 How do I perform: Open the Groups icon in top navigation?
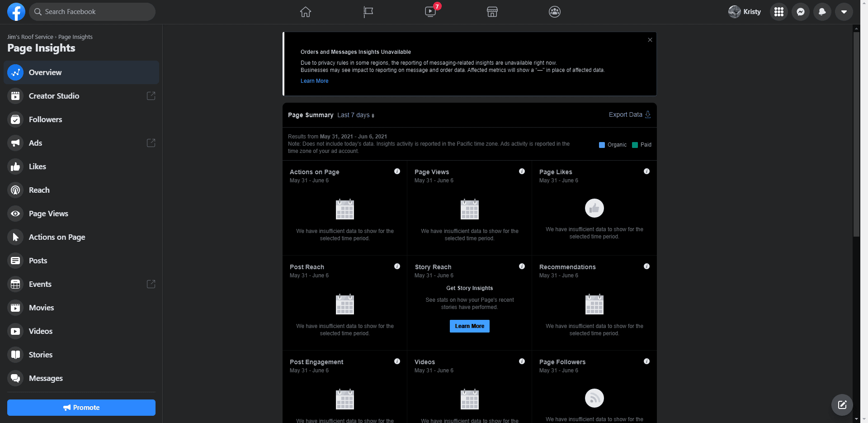click(x=554, y=12)
